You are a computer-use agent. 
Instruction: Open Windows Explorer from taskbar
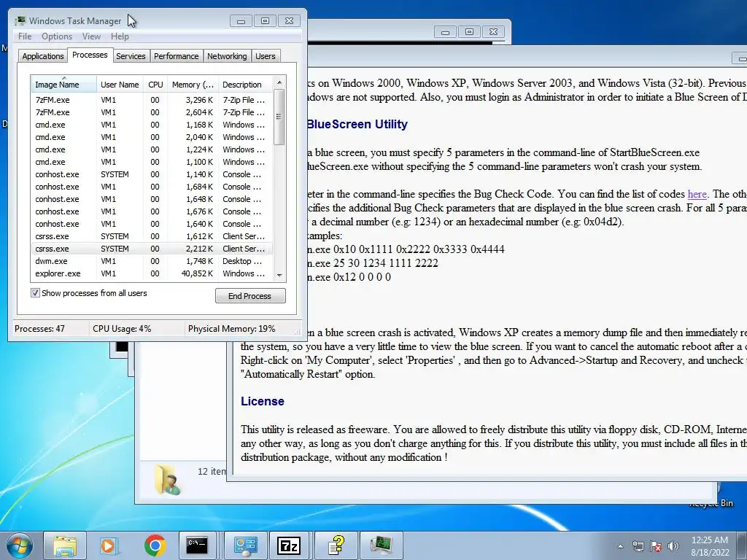tap(65, 545)
